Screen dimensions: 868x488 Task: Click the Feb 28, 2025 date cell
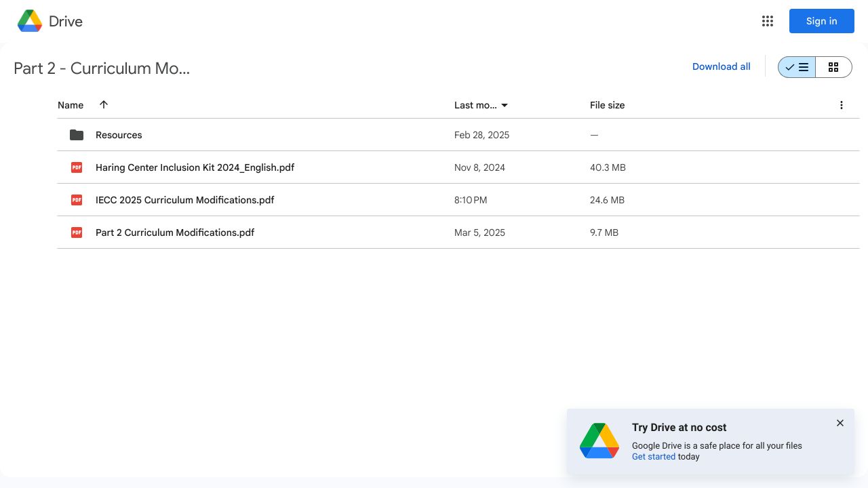tap(481, 135)
